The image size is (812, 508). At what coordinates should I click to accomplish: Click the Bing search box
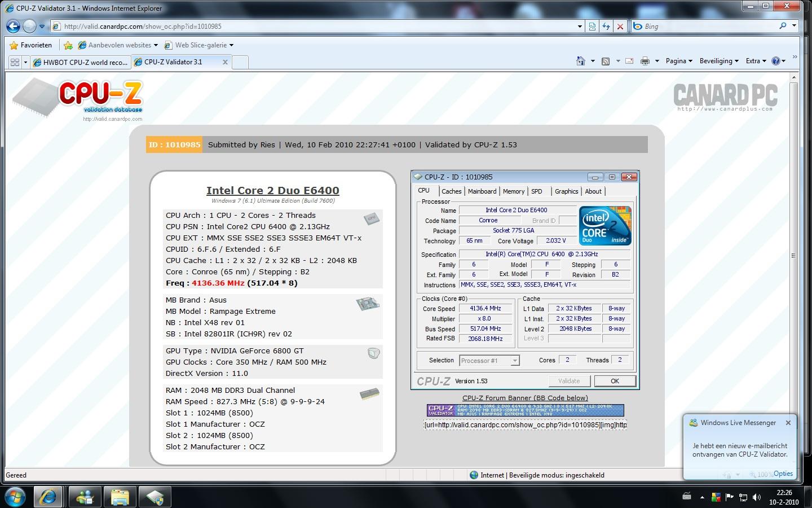point(709,26)
